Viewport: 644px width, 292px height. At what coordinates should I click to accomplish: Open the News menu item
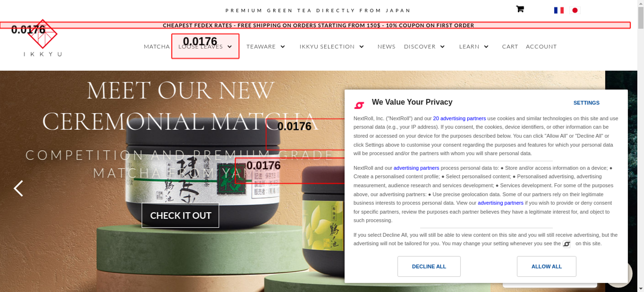tap(386, 47)
